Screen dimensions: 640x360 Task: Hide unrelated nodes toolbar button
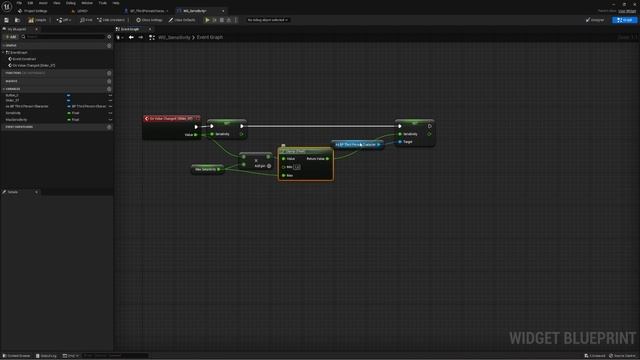[x=111, y=20]
